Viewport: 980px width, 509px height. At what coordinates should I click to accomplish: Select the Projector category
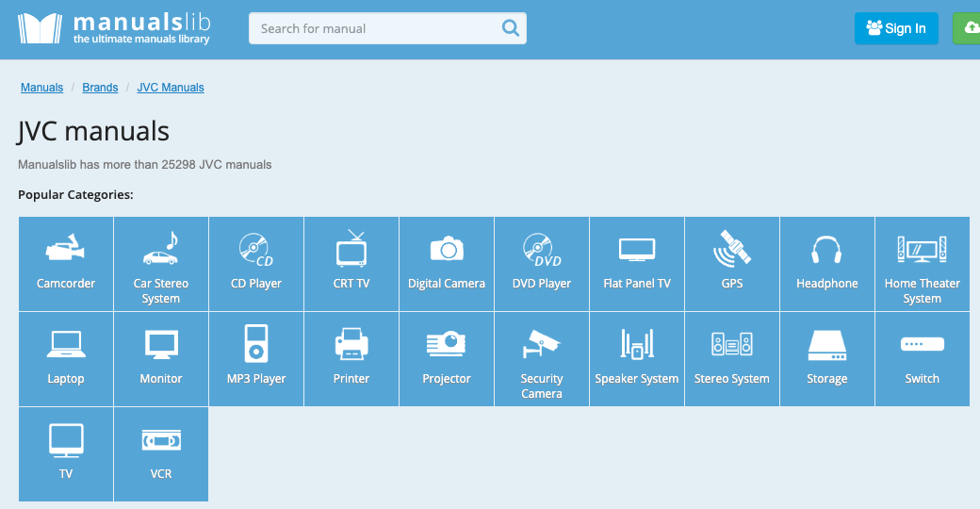(x=447, y=359)
